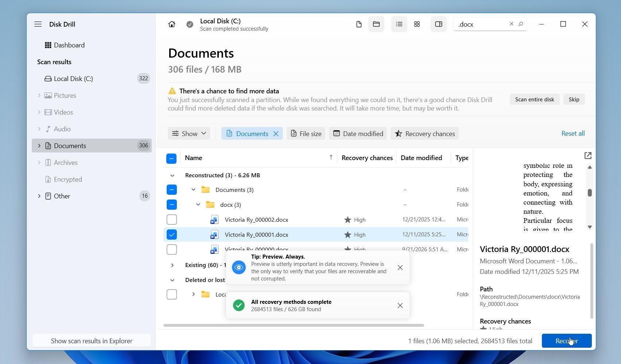Open the hamburger menu beside Disk Drill
This screenshot has height=364, width=621.
pyautogui.click(x=38, y=24)
